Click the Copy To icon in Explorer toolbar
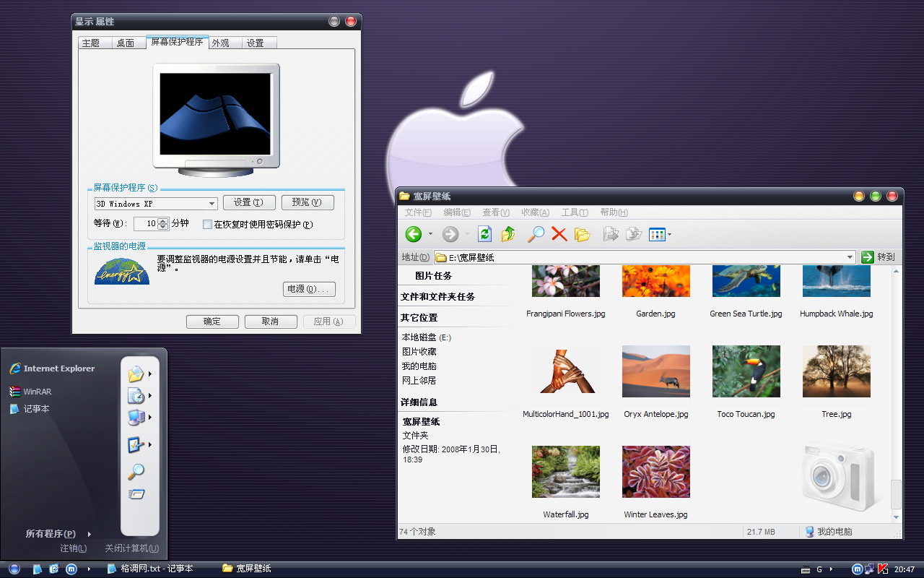Image resolution: width=924 pixels, height=578 pixels. point(634,234)
